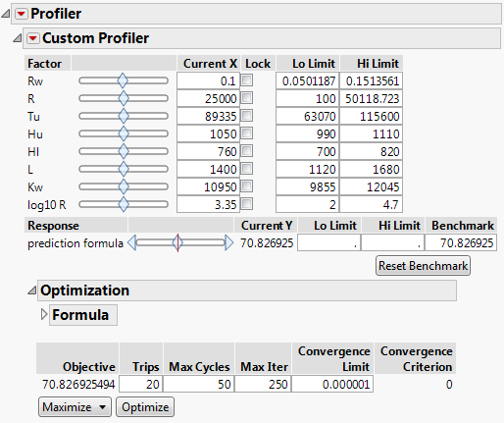Toggle Lock checkbox for log10 R
504x423 pixels.
(247, 204)
